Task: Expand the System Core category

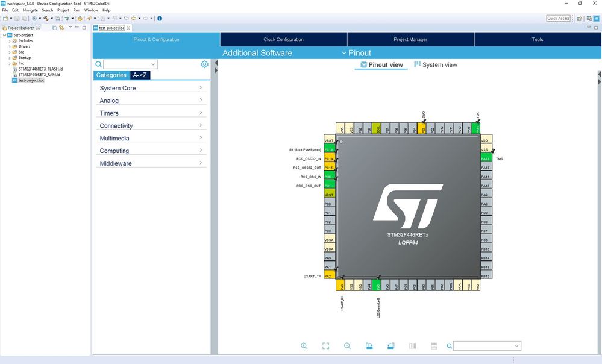Action: pos(151,88)
